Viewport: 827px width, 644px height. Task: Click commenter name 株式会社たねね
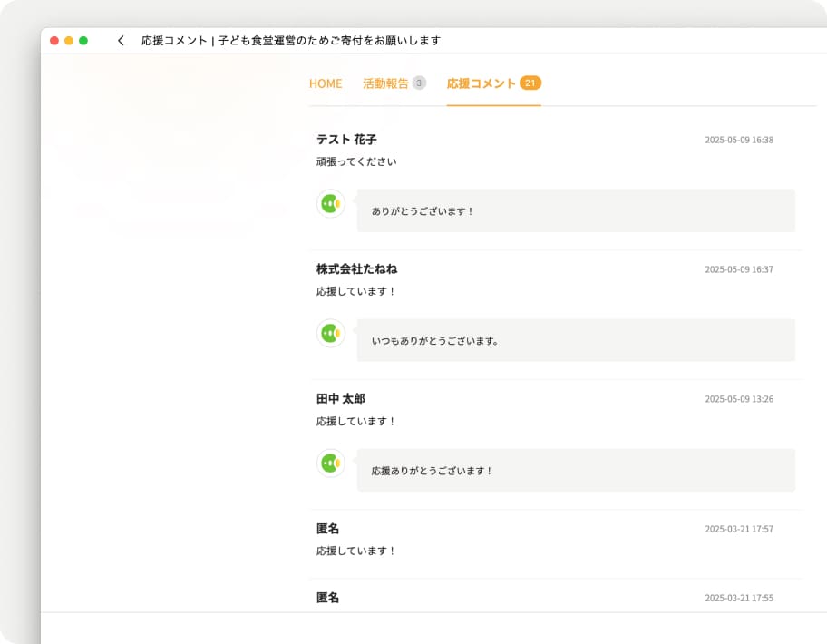coord(356,269)
